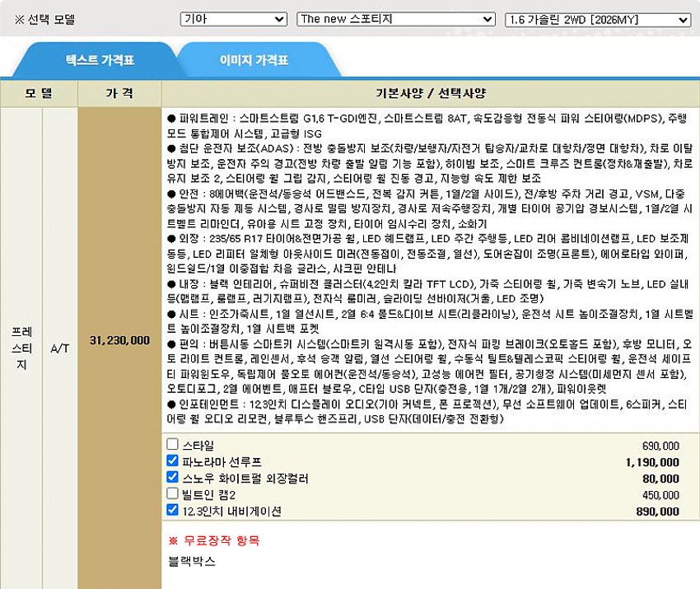
Task: Open the 1.6 가솔린 2WD trim dropdown
Action: coord(597,18)
